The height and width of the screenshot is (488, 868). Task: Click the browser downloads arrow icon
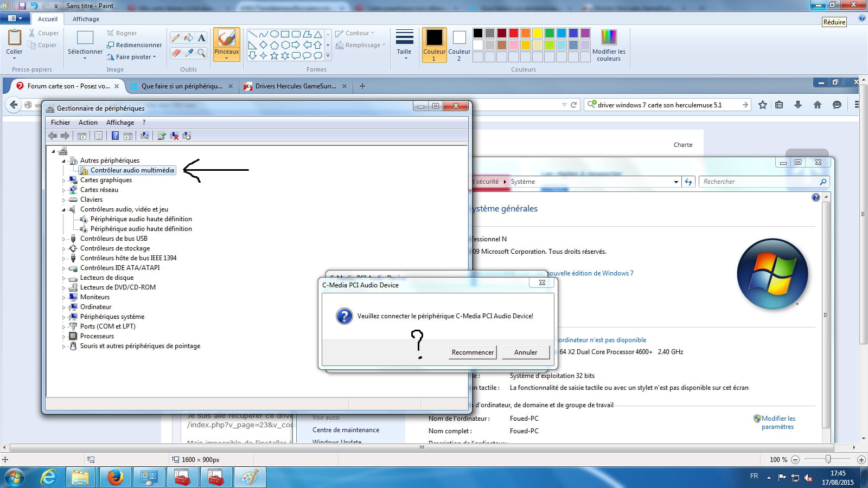click(x=798, y=105)
